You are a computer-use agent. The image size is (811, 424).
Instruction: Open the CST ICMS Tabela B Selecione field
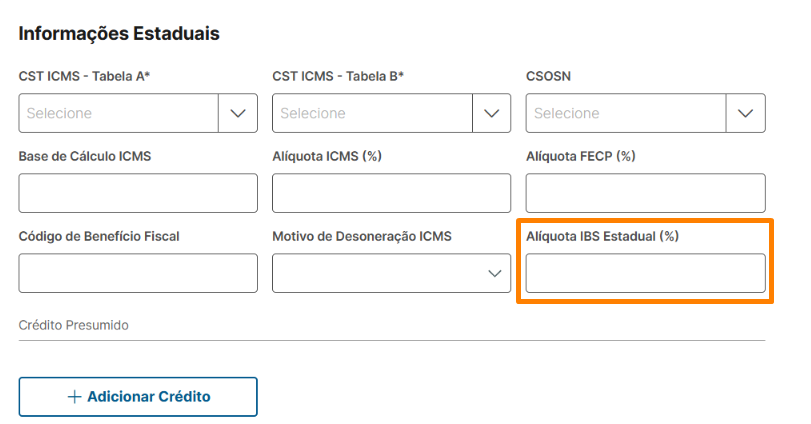click(x=372, y=113)
